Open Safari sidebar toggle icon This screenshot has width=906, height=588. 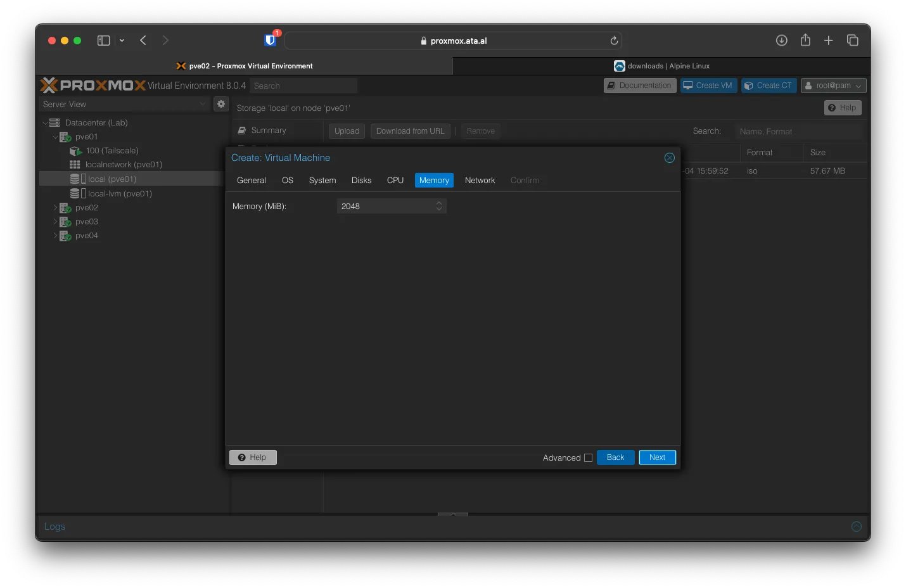coord(103,41)
